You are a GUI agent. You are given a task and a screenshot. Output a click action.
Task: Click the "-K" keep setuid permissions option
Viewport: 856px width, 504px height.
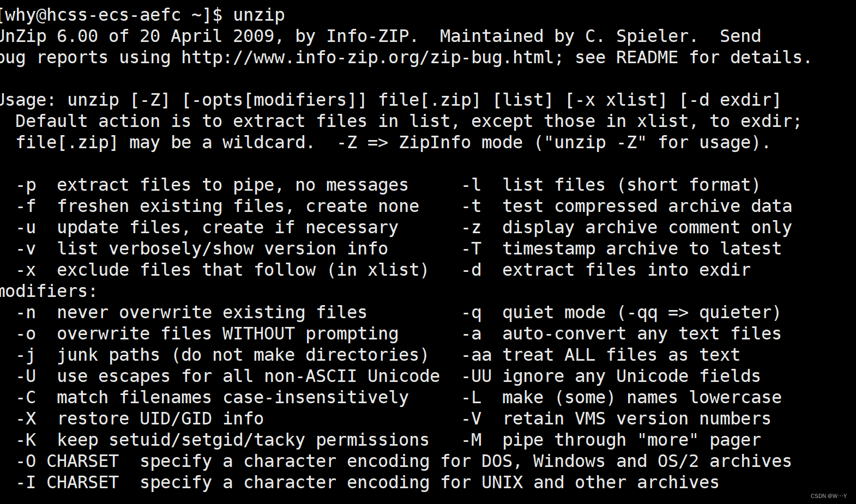[26, 440]
